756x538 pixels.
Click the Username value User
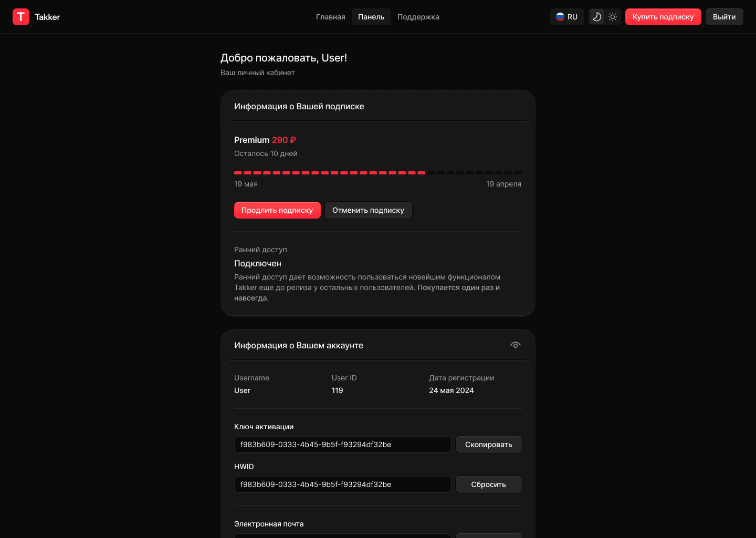(242, 390)
